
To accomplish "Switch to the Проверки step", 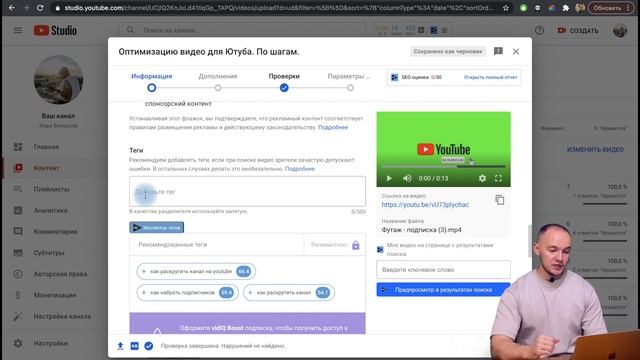I will (x=284, y=82).
